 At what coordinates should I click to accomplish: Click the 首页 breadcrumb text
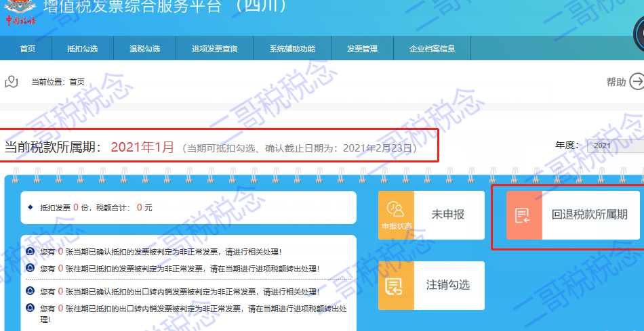pos(77,82)
